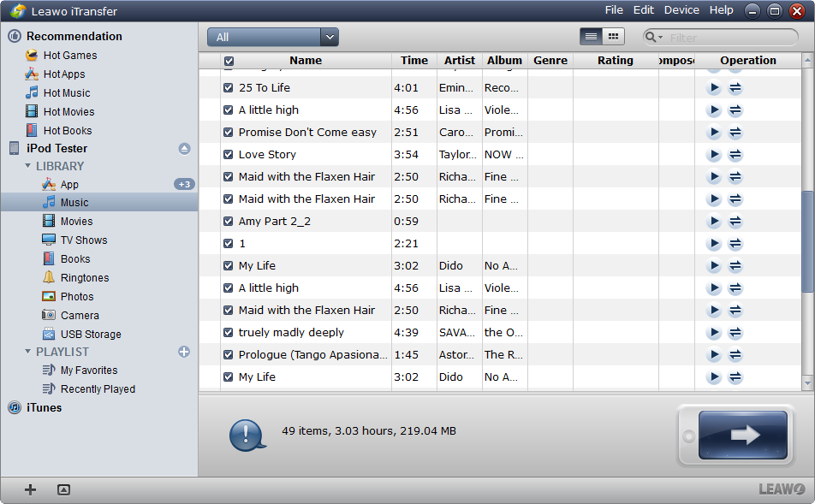Collapse the PLAYLIST tree section
The image size is (815, 504).
pos(28,351)
